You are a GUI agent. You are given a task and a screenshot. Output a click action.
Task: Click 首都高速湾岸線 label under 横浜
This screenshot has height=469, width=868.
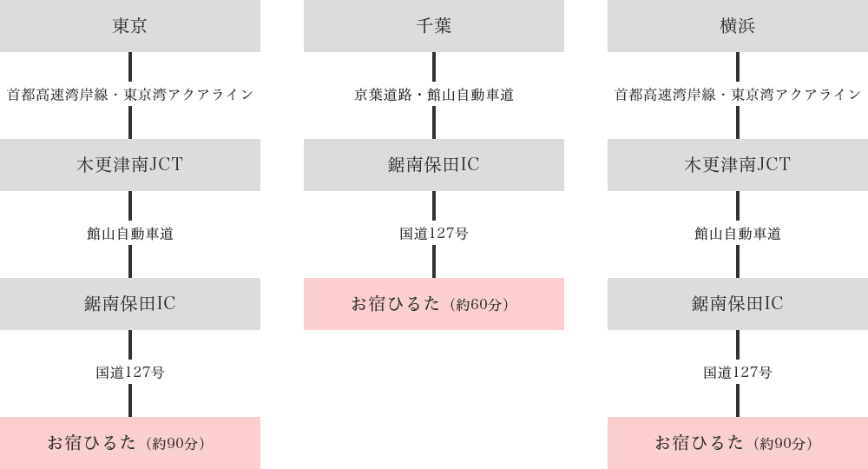[x=666, y=95]
